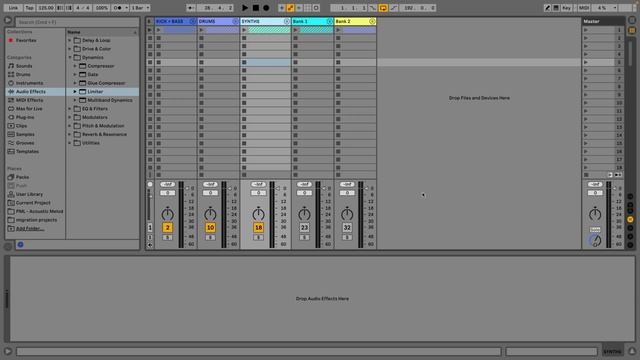Start playback with the Play button
This screenshot has width=640, height=360.
245,8
